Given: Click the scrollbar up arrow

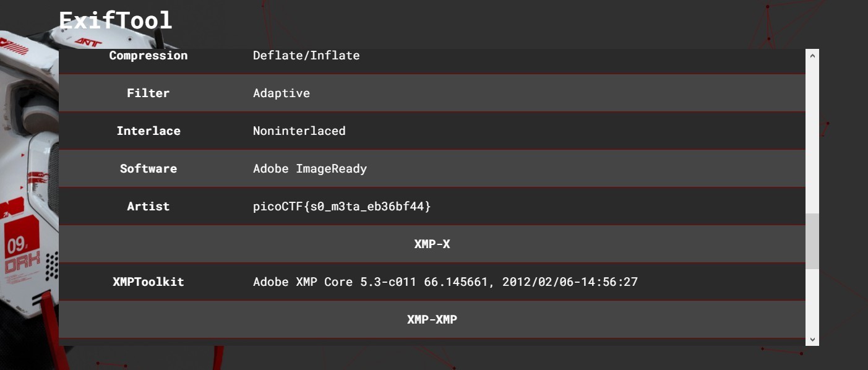Looking at the screenshot, I should coord(812,56).
